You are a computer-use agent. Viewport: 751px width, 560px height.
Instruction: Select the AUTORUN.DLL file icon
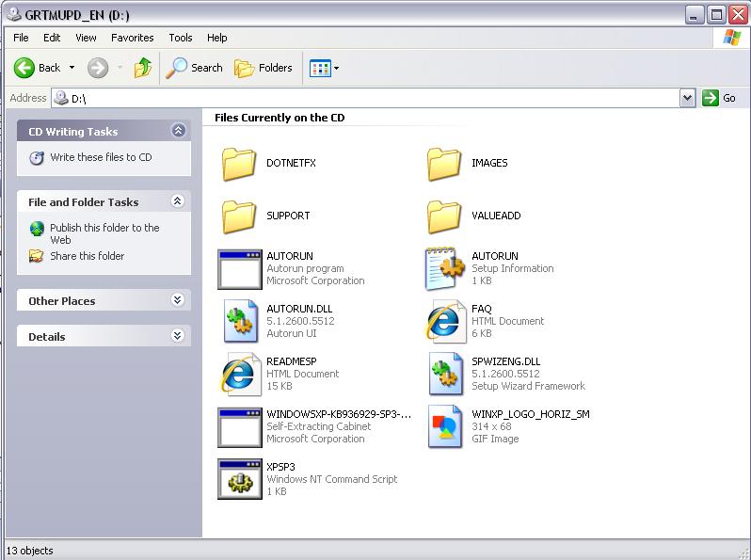pos(240,321)
